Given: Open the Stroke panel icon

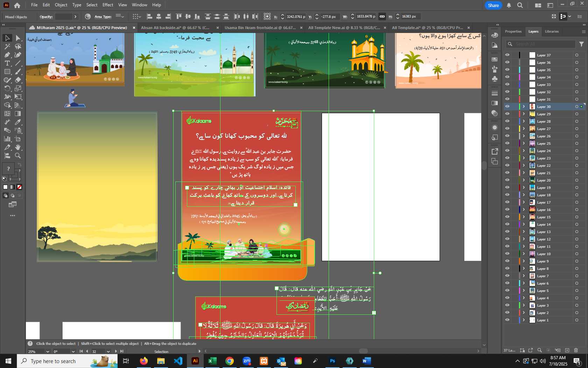Looking at the screenshot, I should pyautogui.click(x=495, y=93).
